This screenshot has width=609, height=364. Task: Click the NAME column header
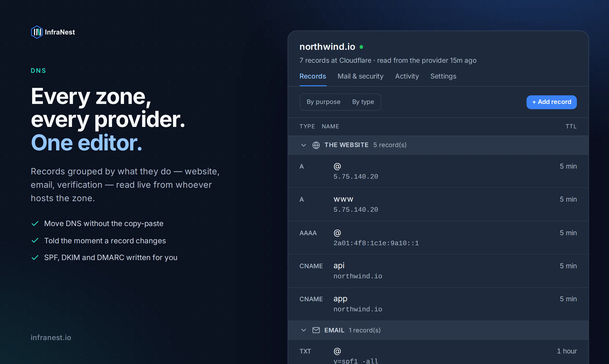(330, 127)
